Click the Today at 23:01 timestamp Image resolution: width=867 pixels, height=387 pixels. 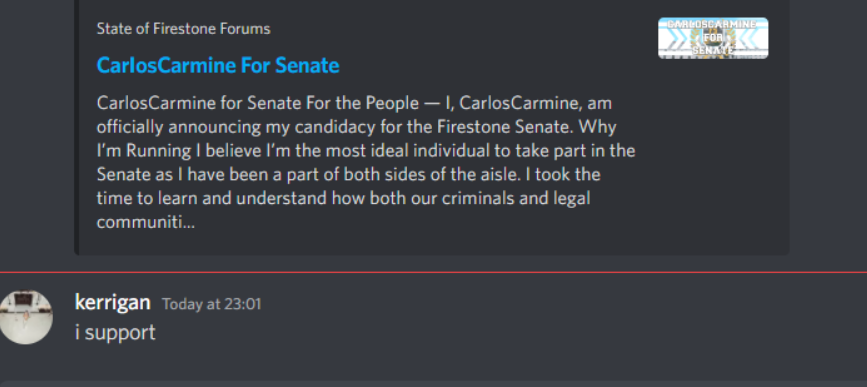[x=211, y=304]
